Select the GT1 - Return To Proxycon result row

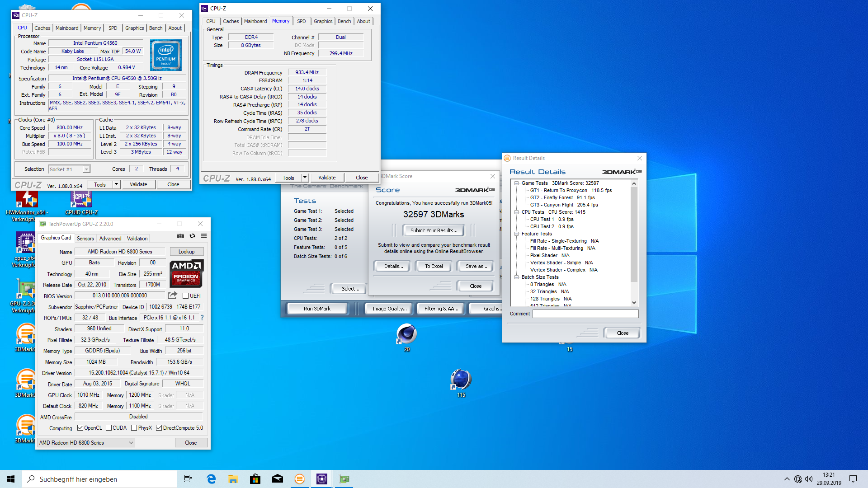point(571,190)
